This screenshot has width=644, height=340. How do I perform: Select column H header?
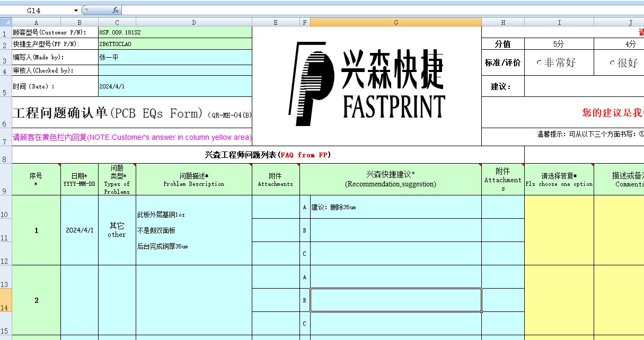coord(503,22)
